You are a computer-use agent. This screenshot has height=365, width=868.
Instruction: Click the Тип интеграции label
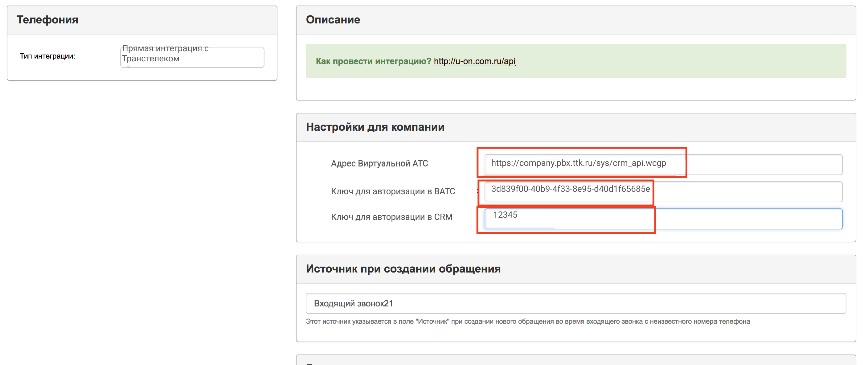[x=47, y=56]
